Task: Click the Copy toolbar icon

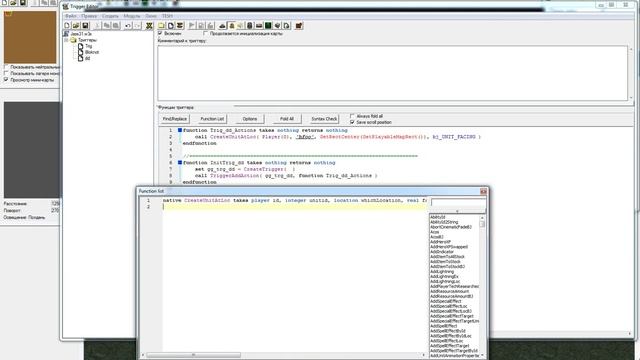Action: [107, 26]
